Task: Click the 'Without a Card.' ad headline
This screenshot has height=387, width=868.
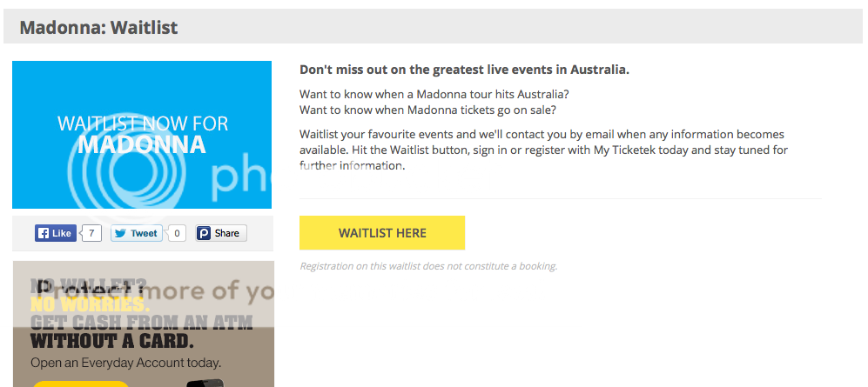Action: pos(112,341)
